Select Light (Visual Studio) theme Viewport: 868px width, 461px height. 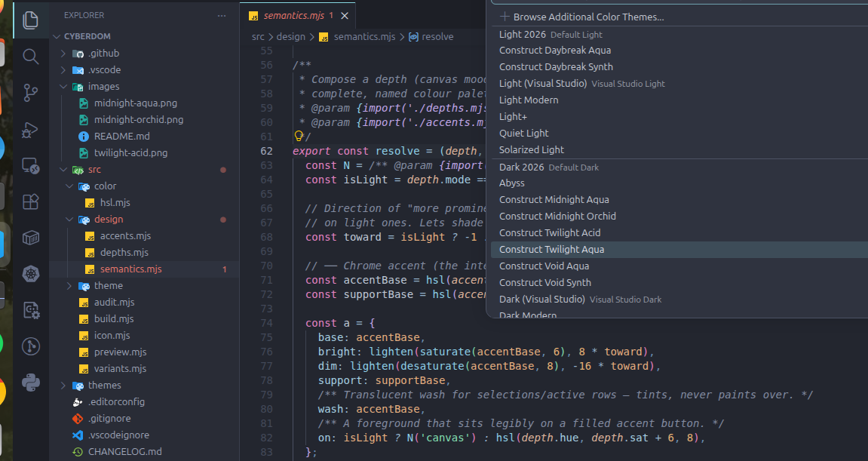click(x=679, y=84)
